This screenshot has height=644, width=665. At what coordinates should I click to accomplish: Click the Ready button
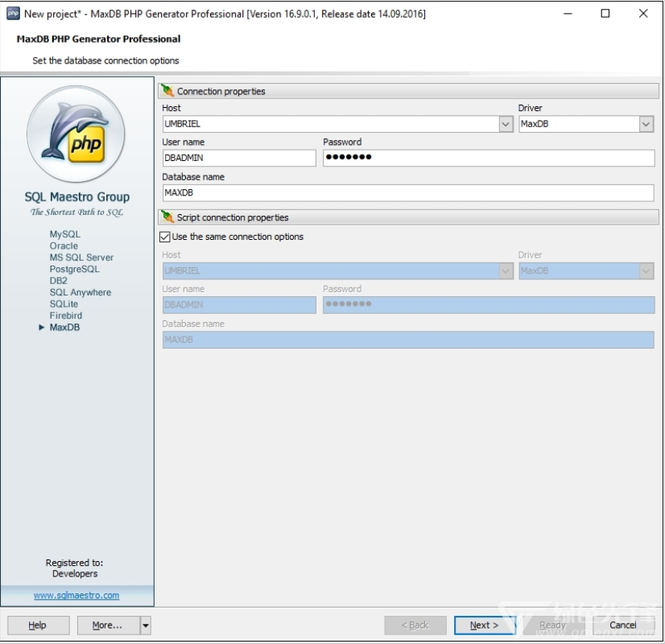552,625
